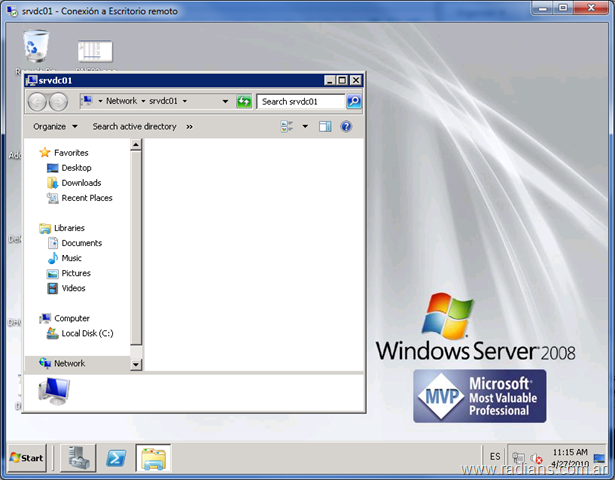Click the Back navigation arrow
Image resolution: width=615 pixels, height=480 pixels.
click(38, 101)
